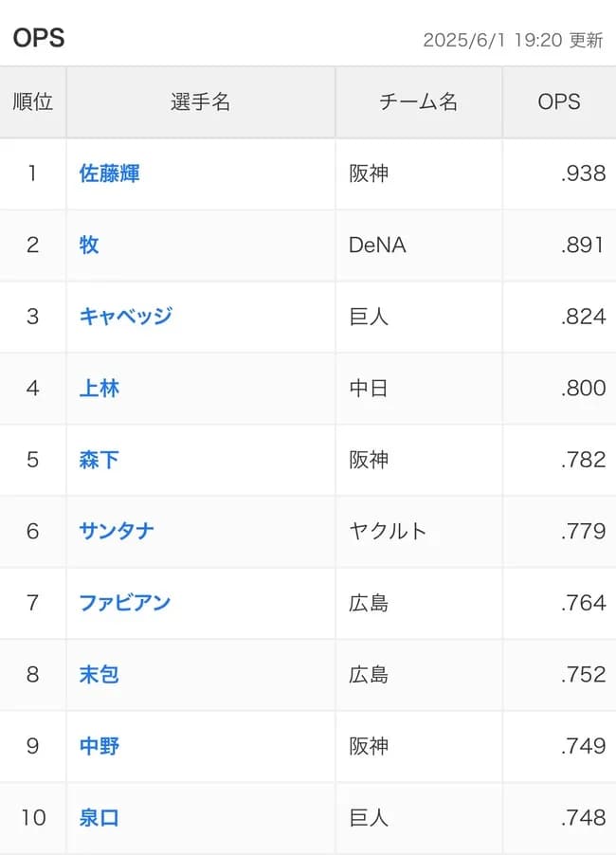Open 佐藤輝's player profile link
616x855 pixels.
tap(110, 173)
